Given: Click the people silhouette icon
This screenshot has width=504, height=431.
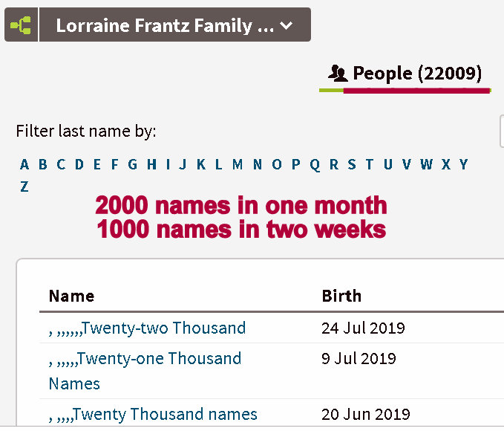Looking at the screenshot, I should pyautogui.click(x=338, y=74).
